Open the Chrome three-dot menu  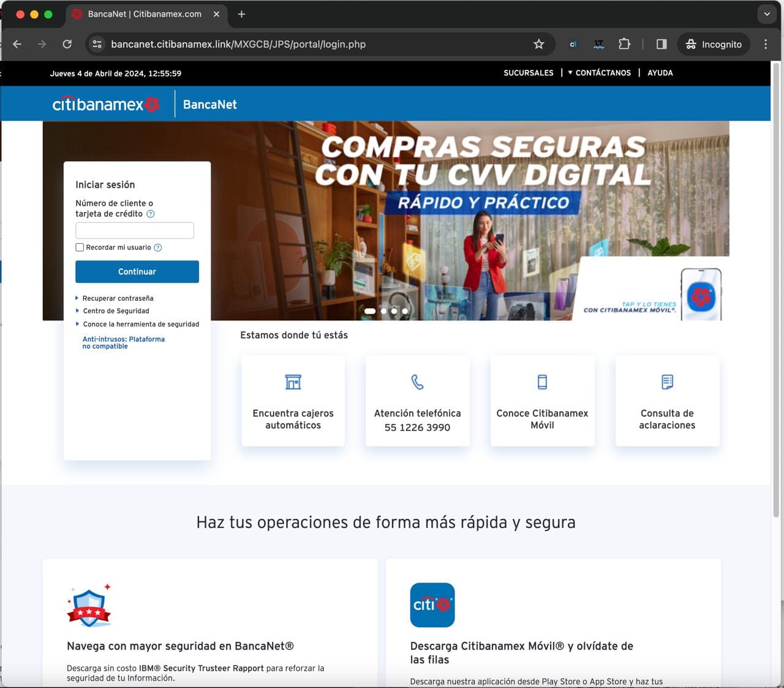coord(766,44)
